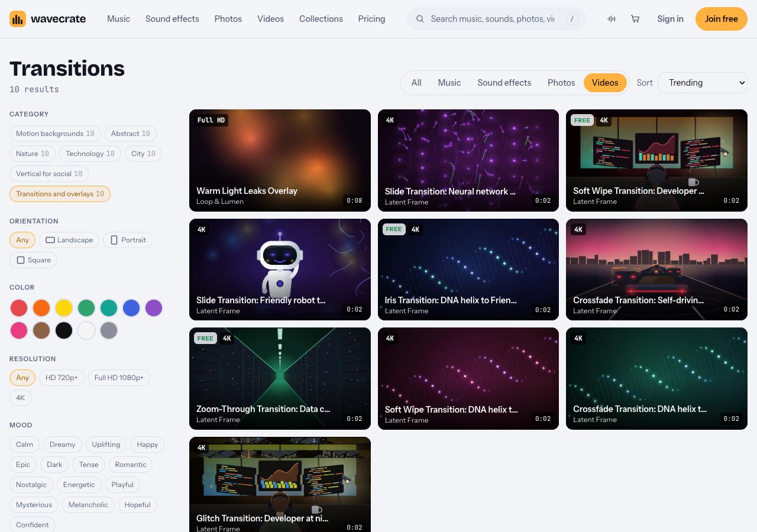This screenshot has height=532, width=757.
Task: Pick the yellow color swatch
Action: pos(64,308)
